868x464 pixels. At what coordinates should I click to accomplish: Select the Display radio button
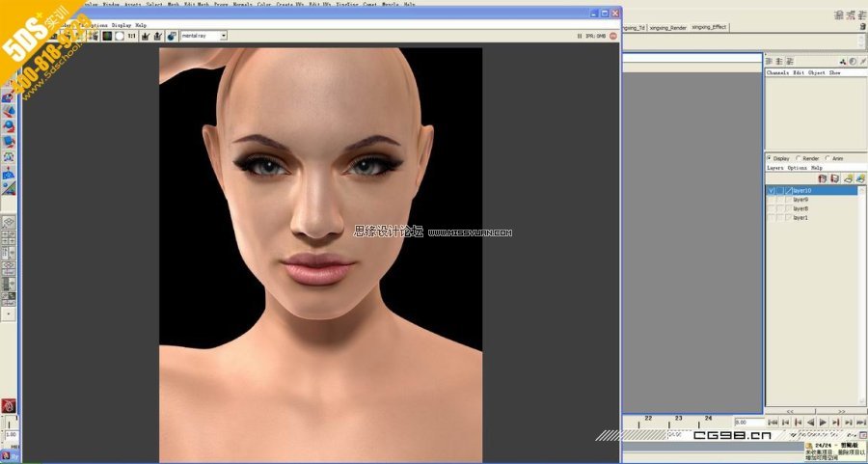pyautogui.click(x=769, y=158)
